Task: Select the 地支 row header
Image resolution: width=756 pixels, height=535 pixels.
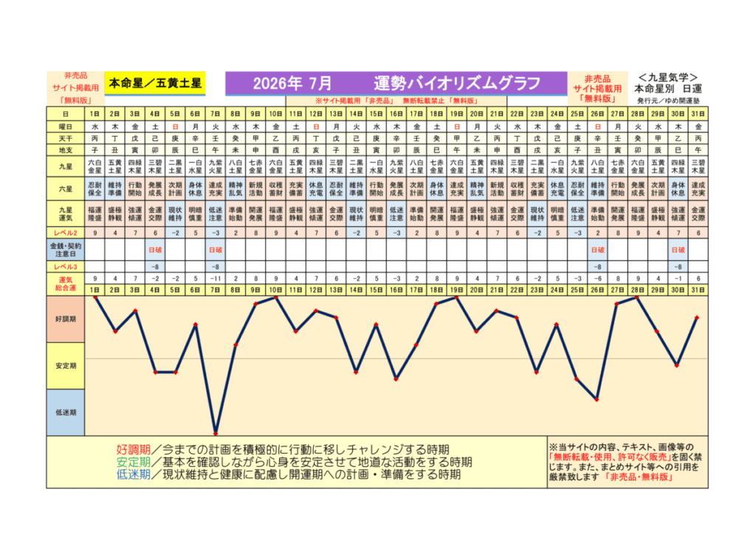Action: click(x=66, y=150)
